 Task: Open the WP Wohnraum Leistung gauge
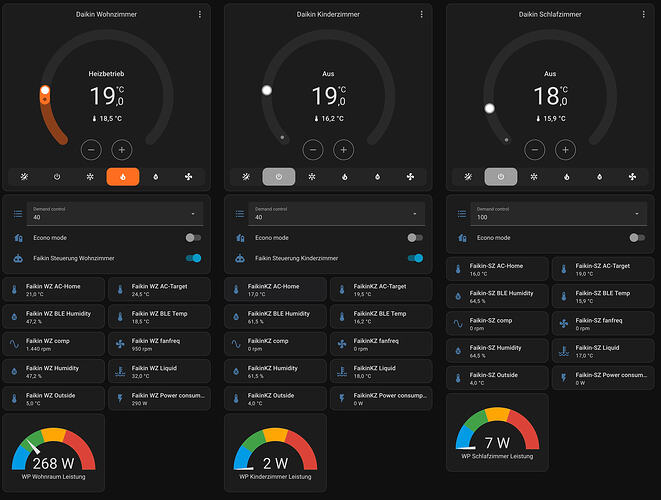54,453
